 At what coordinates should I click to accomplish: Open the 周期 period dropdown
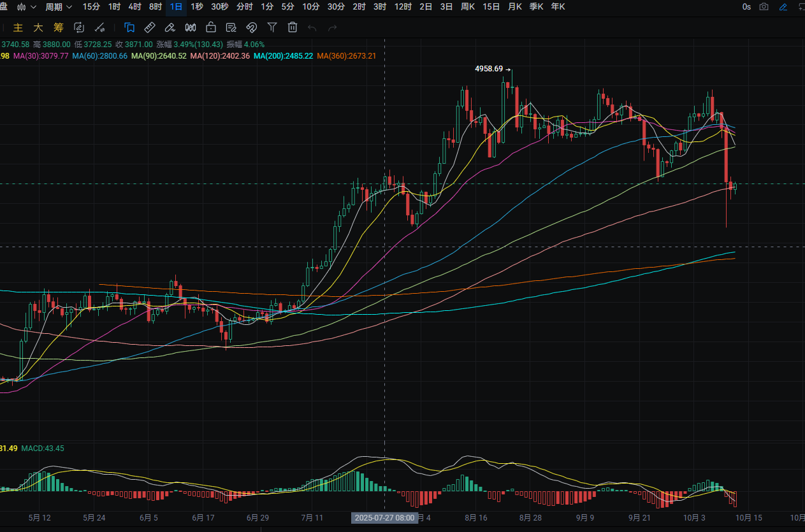[x=59, y=7]
